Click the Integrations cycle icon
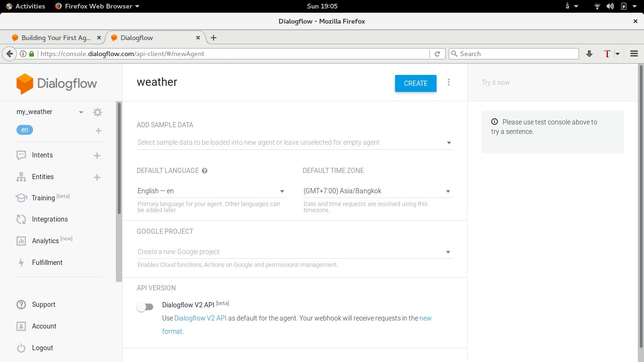Image resolution: width=644 pixels, height=362 pixels. pyautogui.click(x=21, y=219)
